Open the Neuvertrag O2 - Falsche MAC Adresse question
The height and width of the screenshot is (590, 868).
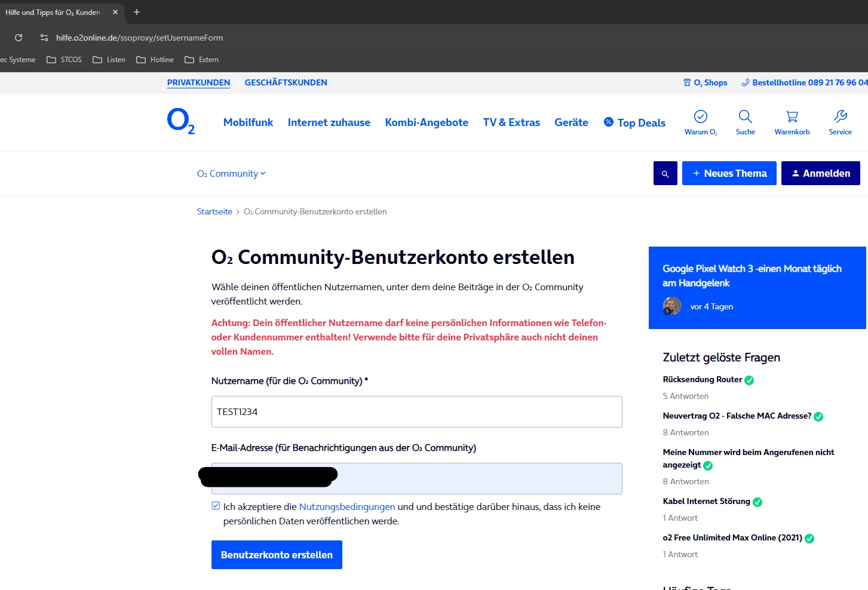[737, 416]
